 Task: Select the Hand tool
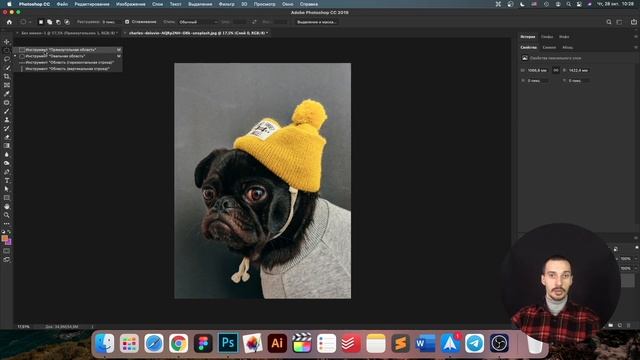[x=7, y=207]
